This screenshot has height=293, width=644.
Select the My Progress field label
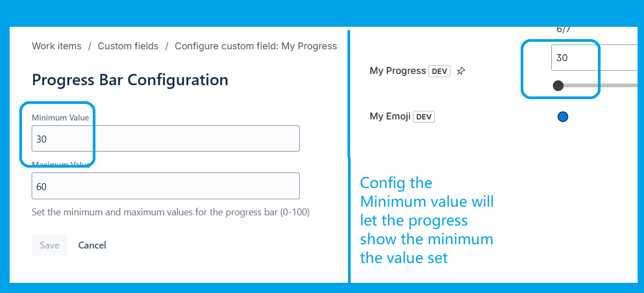point(397,71)
